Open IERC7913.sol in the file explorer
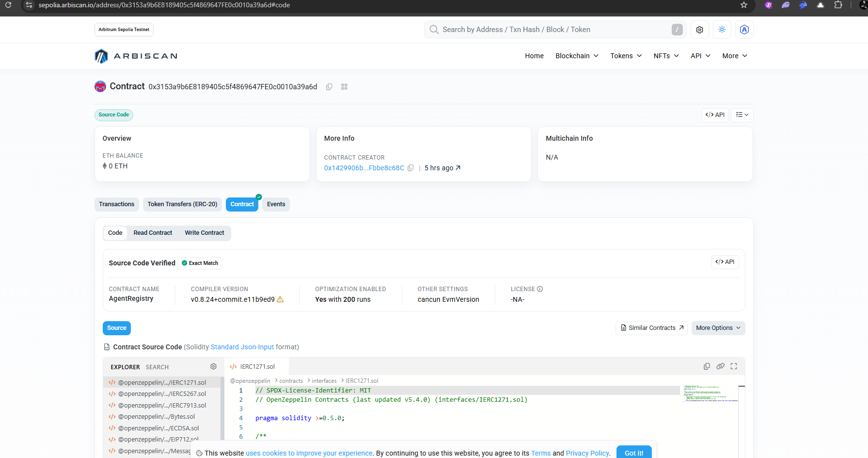The height and width of the screenshot is (458, 868). [x=162, y=406]
